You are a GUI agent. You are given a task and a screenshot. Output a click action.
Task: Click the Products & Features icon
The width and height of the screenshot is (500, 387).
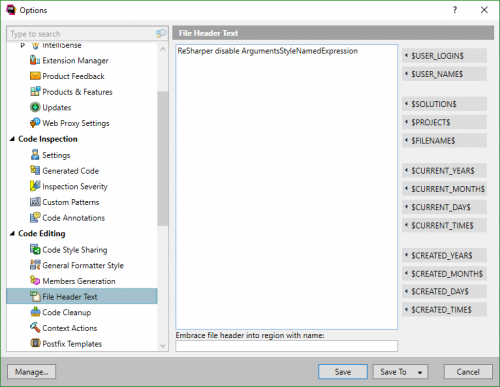(35, 92)
